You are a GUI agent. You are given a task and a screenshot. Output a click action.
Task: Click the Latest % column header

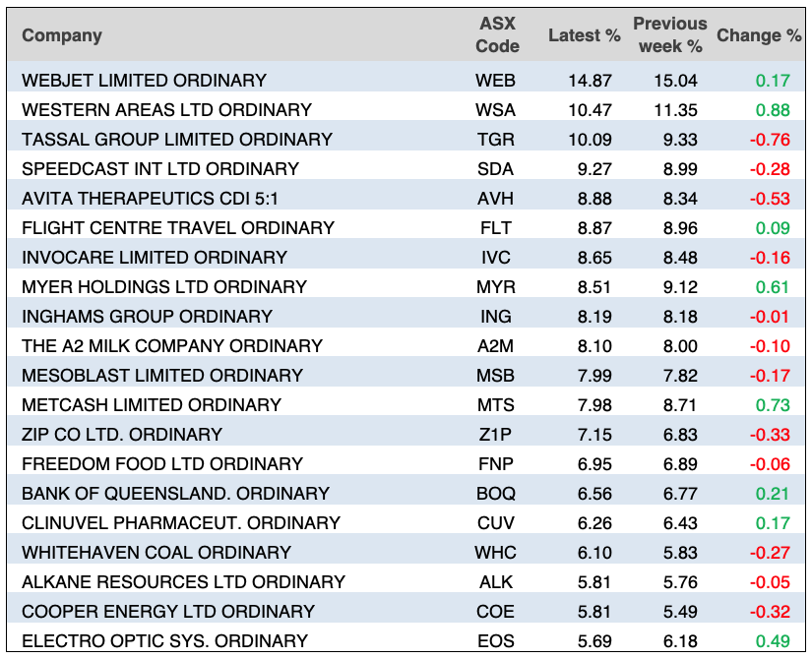coord(584,35)
